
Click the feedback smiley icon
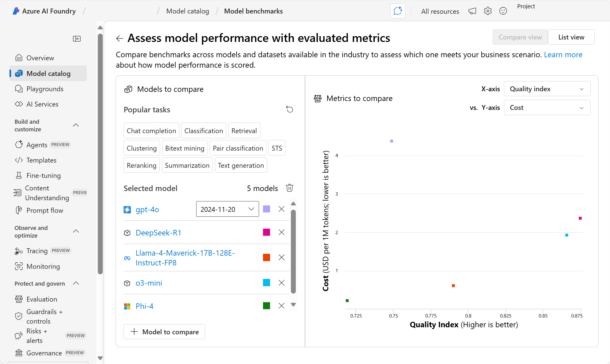503,11
